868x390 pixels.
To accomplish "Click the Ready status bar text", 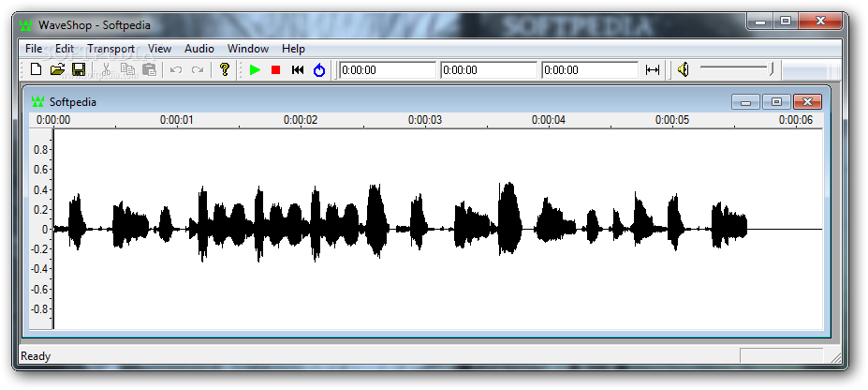I will click(x=36, y=356).
